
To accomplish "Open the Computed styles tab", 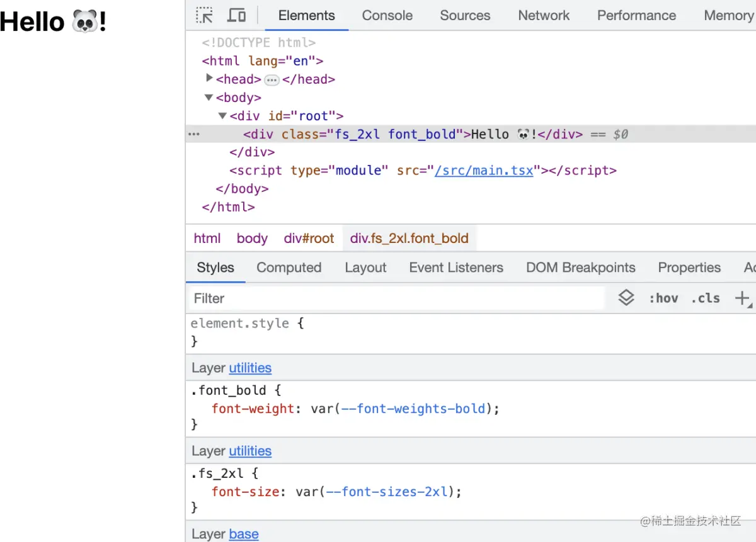I will click(289, 268).
